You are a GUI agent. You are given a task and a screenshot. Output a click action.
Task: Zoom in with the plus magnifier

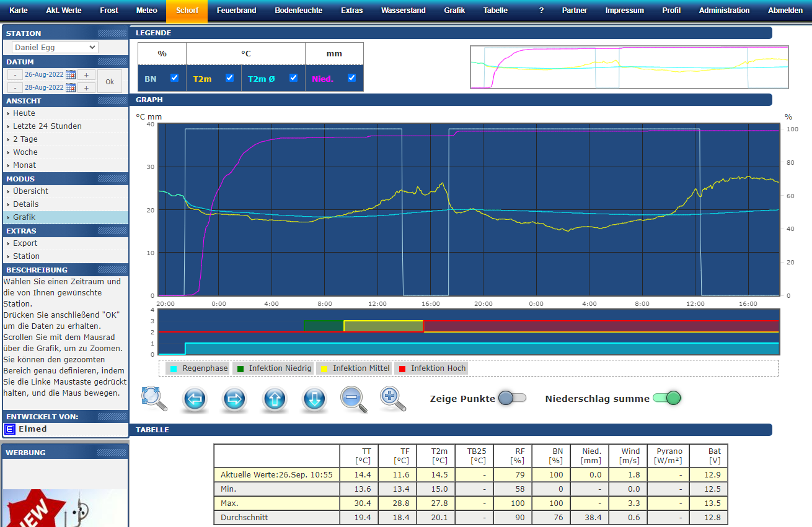[393, 399]
